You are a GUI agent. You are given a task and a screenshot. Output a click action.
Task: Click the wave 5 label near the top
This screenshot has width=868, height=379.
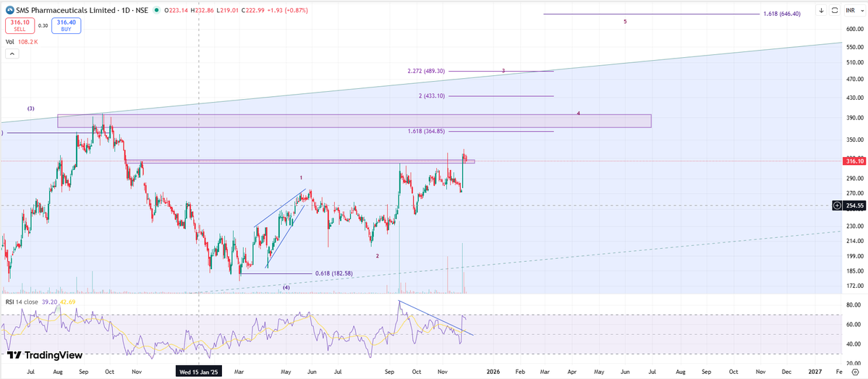pyautogui.click(x=625, y=22)
